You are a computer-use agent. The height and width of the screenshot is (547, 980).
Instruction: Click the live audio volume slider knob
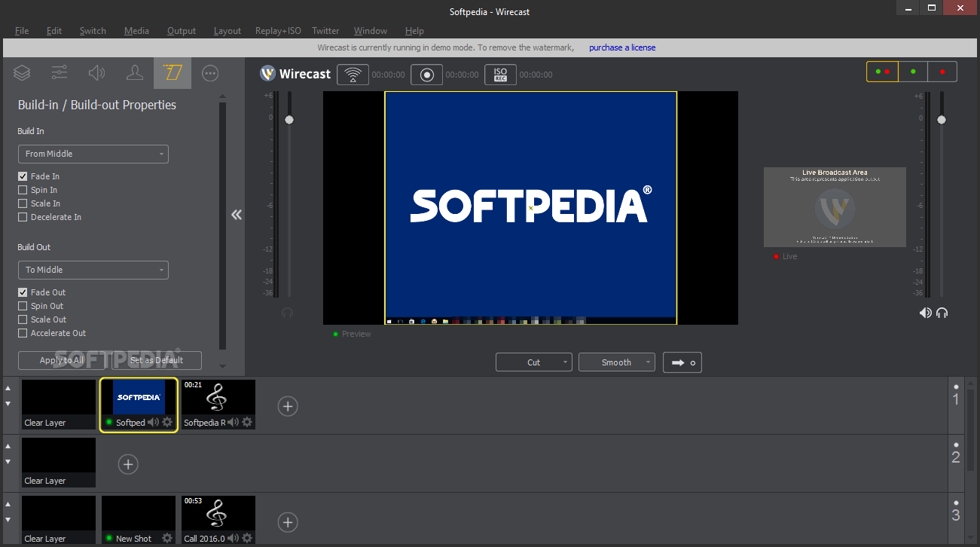tap(941, 120)
